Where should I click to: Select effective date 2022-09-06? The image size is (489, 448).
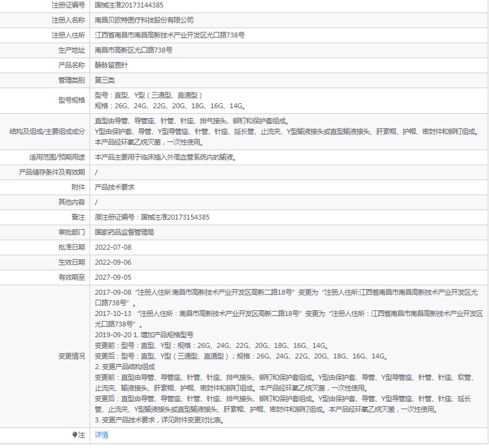[113, 262]
